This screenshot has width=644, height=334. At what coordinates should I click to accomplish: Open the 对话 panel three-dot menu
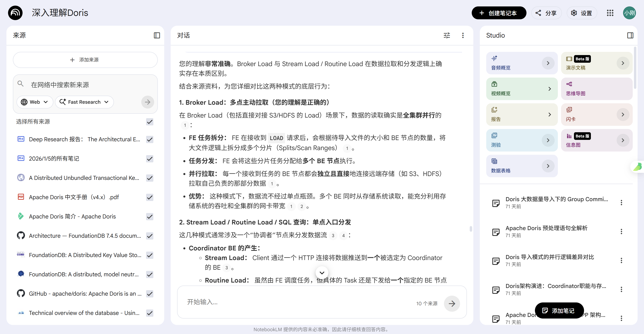[463, 35]
